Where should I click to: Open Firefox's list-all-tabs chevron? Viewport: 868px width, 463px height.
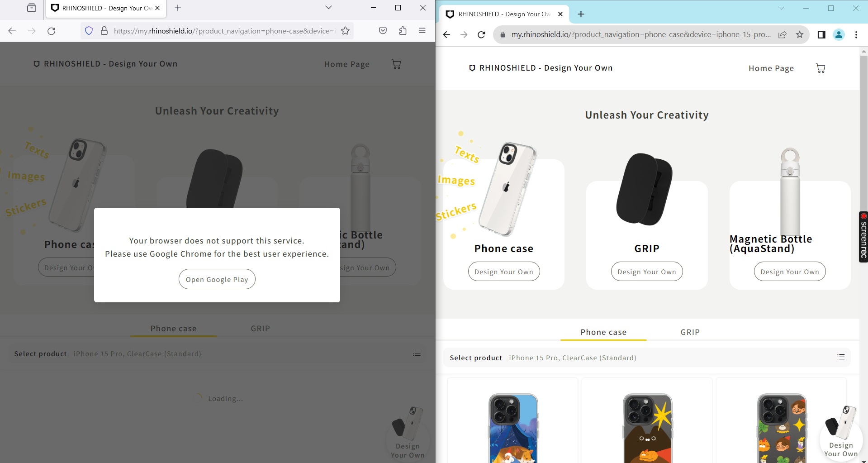coord(328,8)
